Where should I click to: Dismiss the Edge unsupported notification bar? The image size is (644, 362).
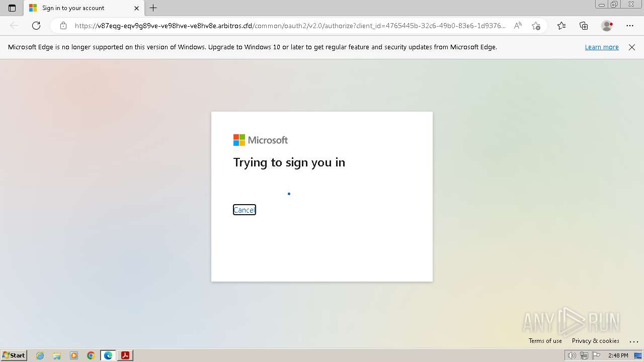click(x=632, y=47)
